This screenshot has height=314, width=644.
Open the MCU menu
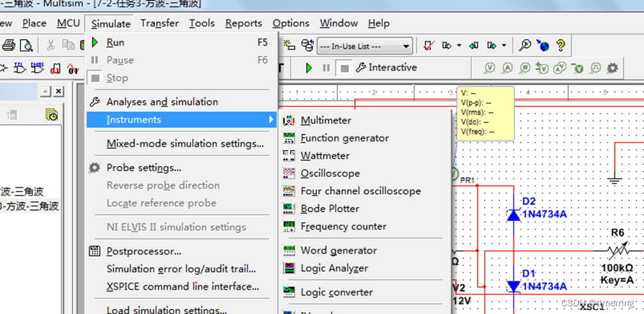(68, 23)
